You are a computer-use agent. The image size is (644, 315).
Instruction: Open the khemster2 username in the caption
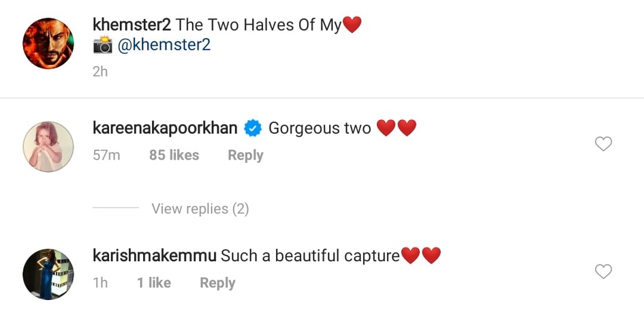[x=130, y=26]
